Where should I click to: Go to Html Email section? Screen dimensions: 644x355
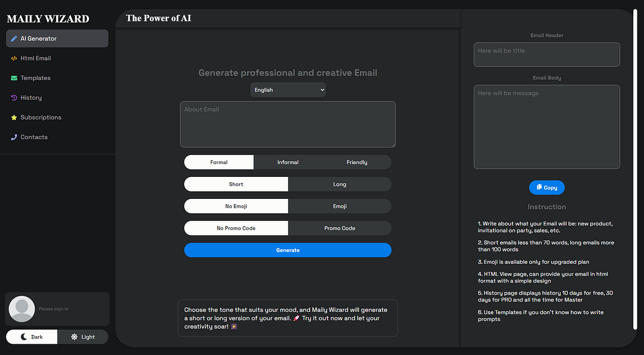click(57, 58)
